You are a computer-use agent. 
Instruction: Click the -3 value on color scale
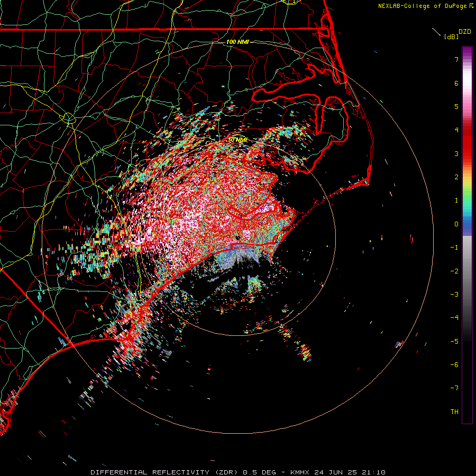click(454, 295)
